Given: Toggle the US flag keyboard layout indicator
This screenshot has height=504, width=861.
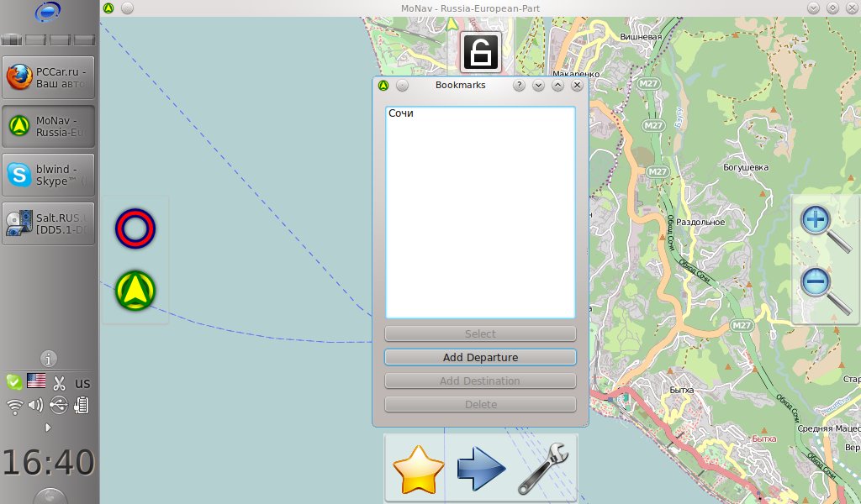Looking at the screenshot, I should click(x=36, y=381).
